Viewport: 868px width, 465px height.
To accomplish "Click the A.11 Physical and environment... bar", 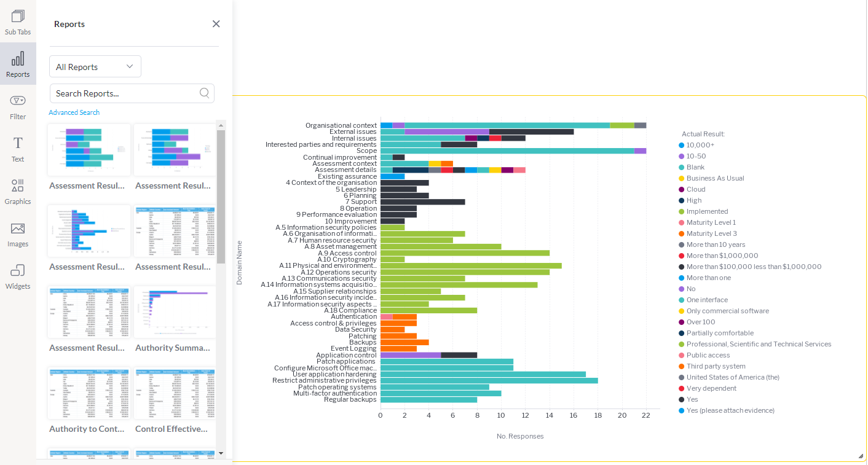I will coord(471,265).
